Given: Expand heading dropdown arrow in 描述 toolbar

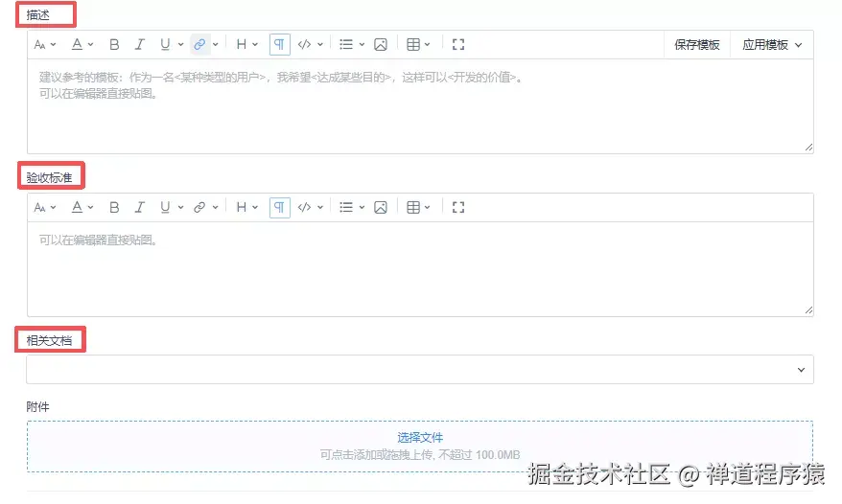Looking at the screenshot, I should [x=255, y=44].
